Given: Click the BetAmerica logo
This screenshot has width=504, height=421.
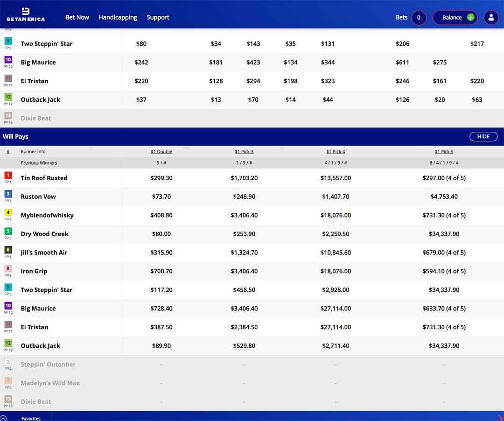Looking at the screenshot, I should click(26, 14).
